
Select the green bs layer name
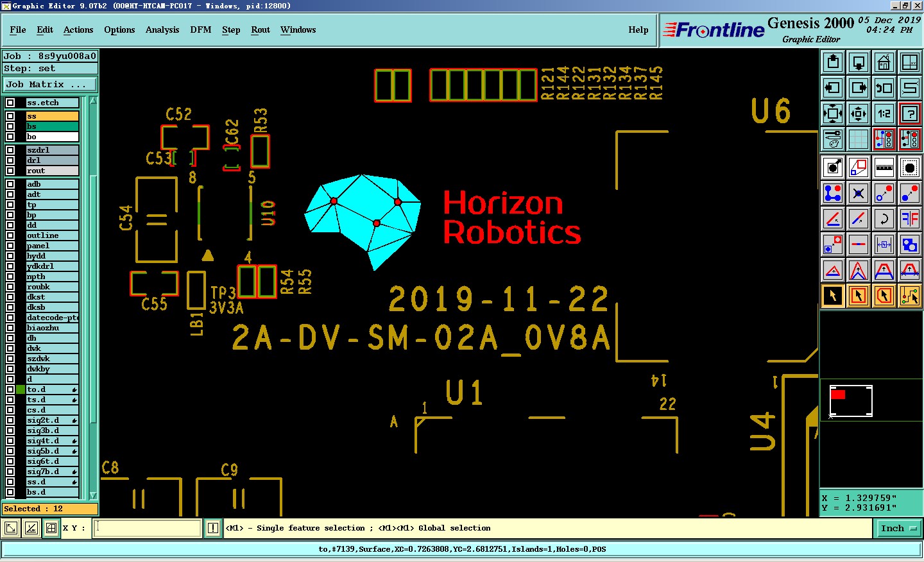click(x=53, y=126)
